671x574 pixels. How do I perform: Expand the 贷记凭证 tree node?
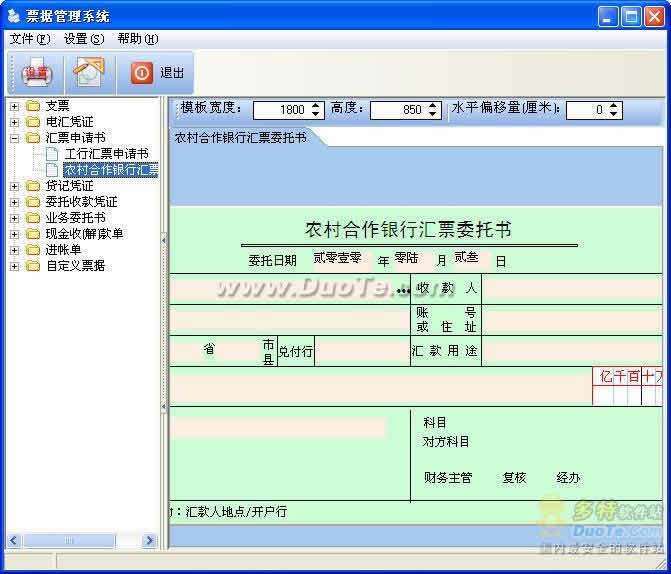[x=15, y=186]
